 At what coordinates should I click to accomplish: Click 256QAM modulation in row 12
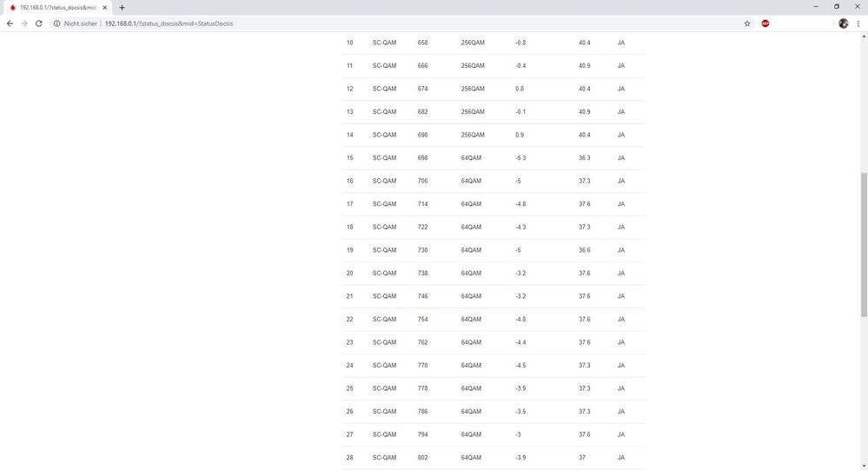(473, 89)
